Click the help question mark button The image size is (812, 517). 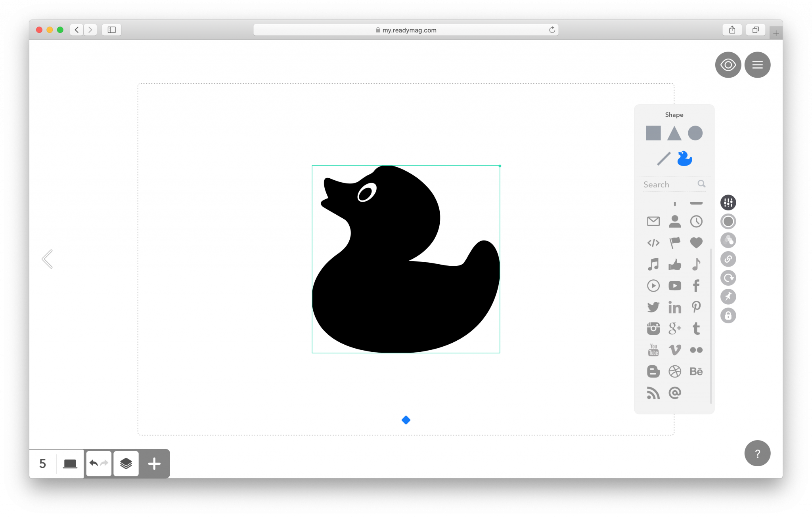click(758, 454)
